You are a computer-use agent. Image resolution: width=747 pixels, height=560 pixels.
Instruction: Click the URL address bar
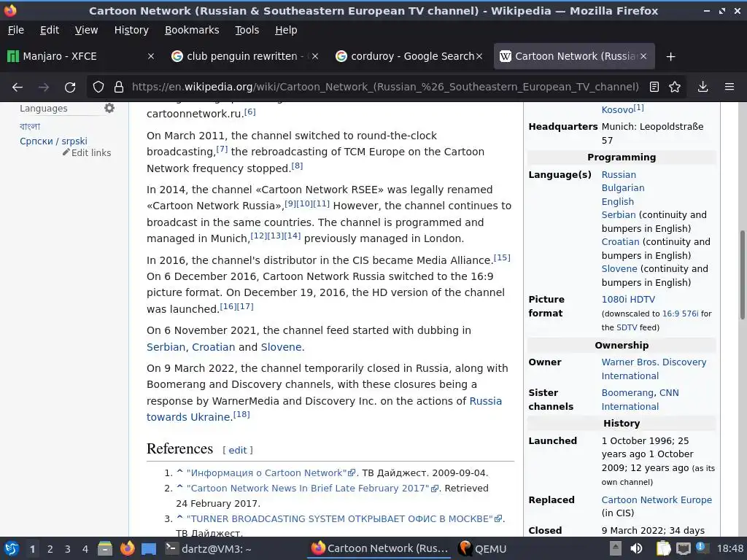(x=385, y=87)
